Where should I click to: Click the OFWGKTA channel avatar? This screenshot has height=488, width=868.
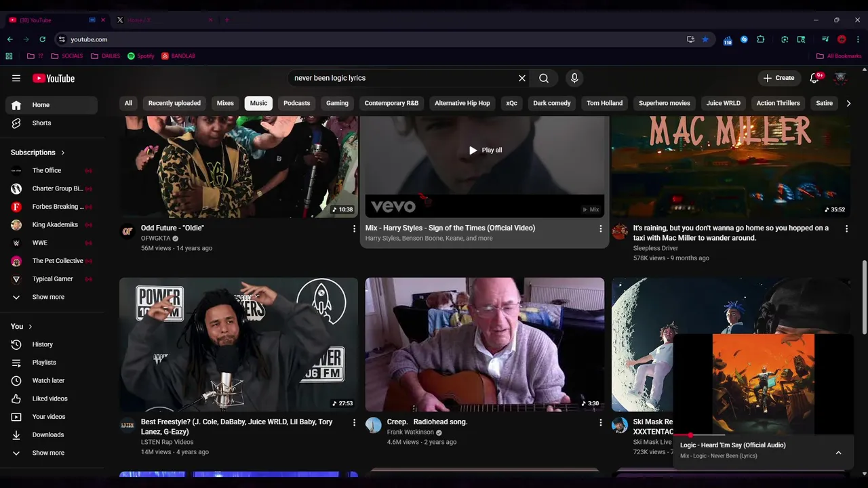127,232
